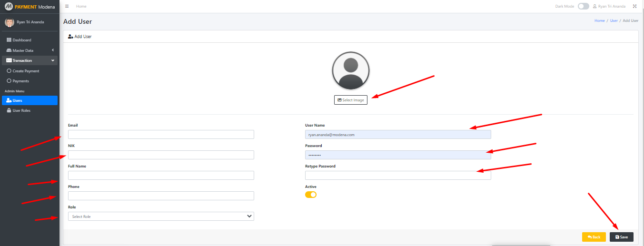Click the default profile picture placeholder
Screen dimensions: 644x246
[x=350, y=71]
